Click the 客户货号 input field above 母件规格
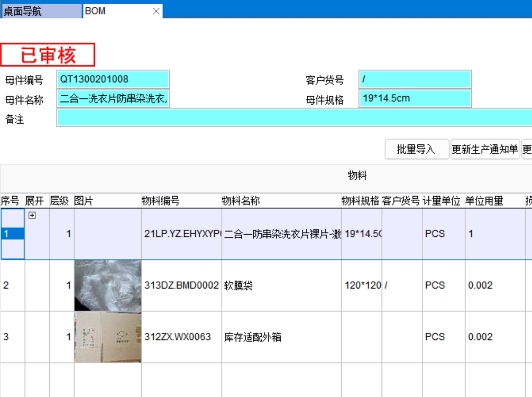 coord(415,80)
